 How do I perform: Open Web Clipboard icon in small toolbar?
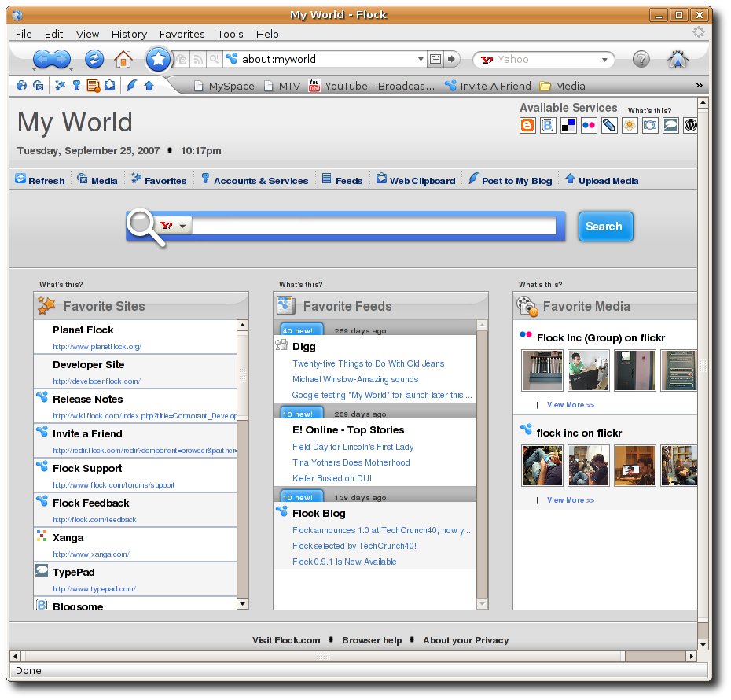(x=110, y=86)
